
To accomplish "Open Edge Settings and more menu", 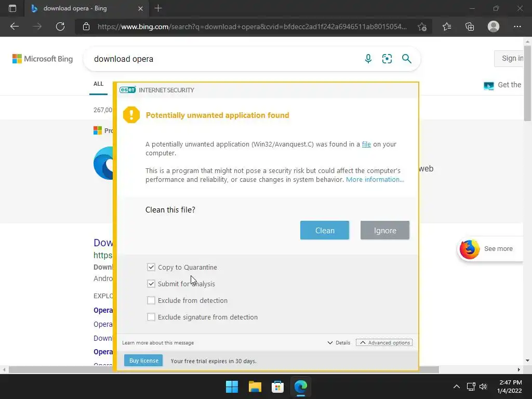I will click(x=517, y=26).
